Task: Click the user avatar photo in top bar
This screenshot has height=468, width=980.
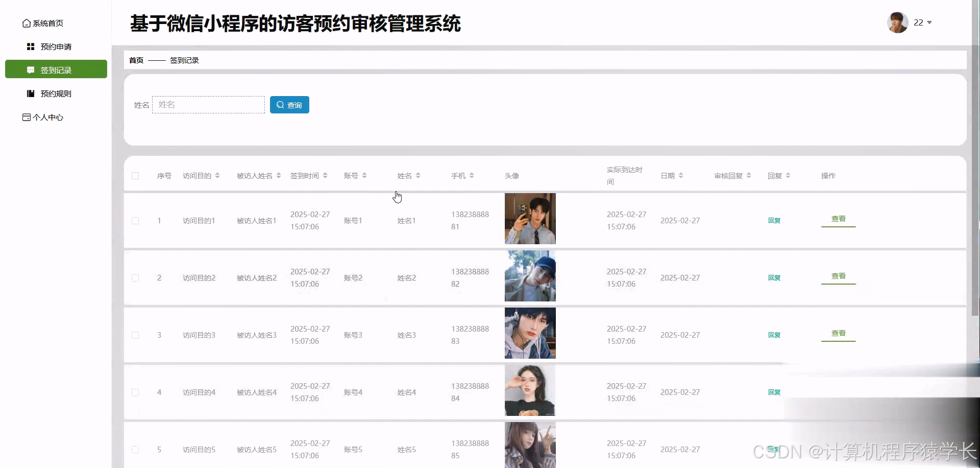Action: pos(897,22)
